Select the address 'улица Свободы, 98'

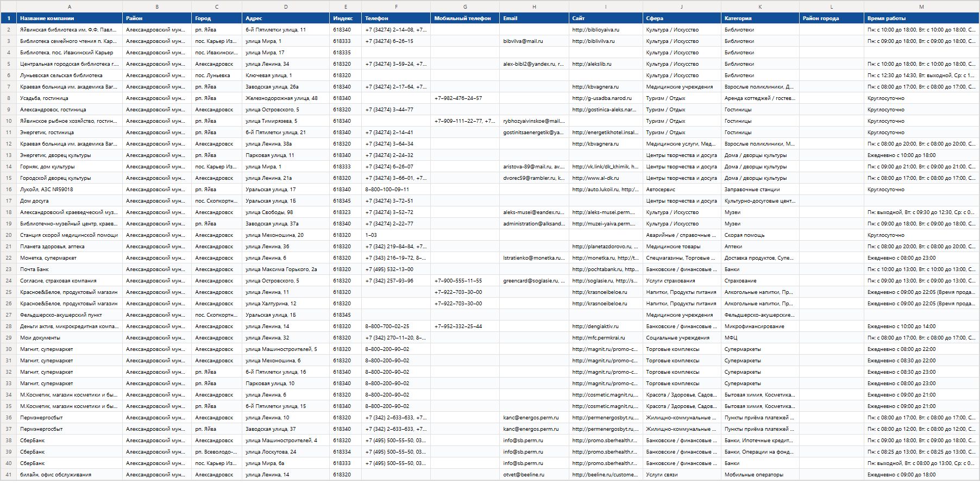[286, 212]
